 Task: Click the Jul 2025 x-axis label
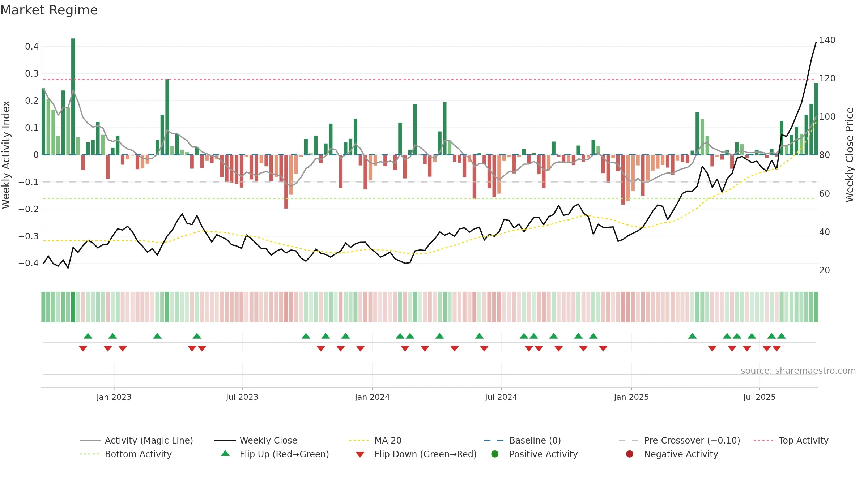(759, 397)
